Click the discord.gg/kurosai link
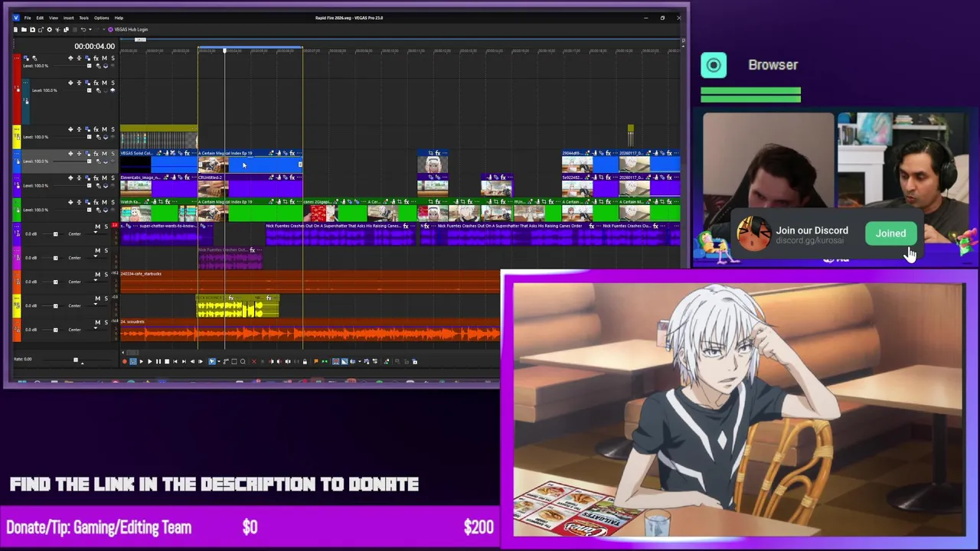Screen dimensions: 980x551 coord(809,240)
